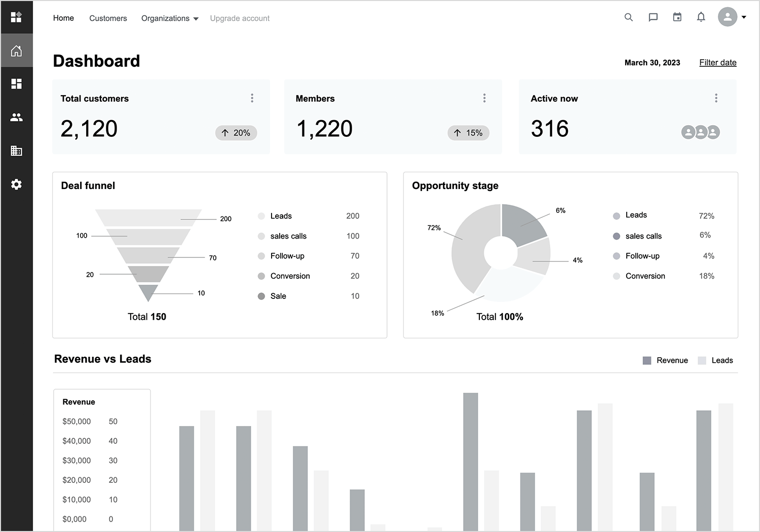760x532 pixels.
Task: Open the user avatar account dropdown
Action: (x=732, y=17)
